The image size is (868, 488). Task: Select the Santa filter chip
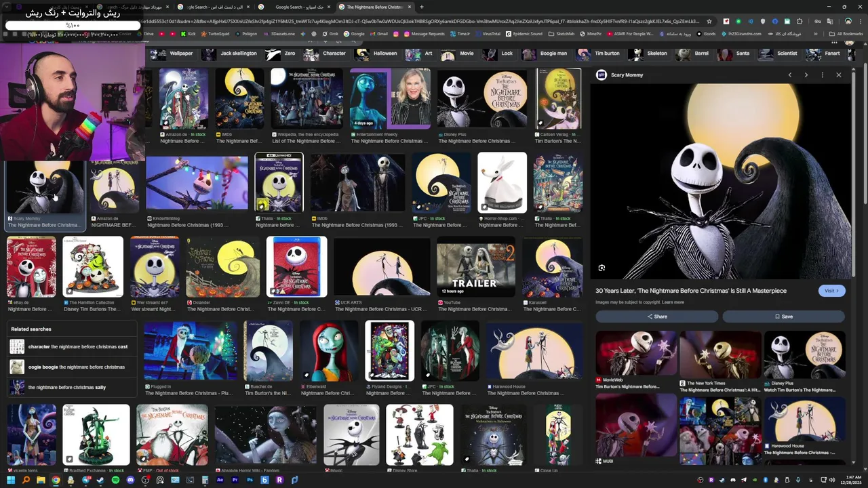tap(735, 54)
